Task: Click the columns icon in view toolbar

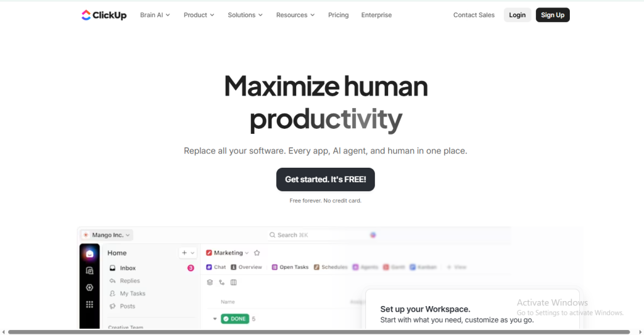Action: (233, 282)
